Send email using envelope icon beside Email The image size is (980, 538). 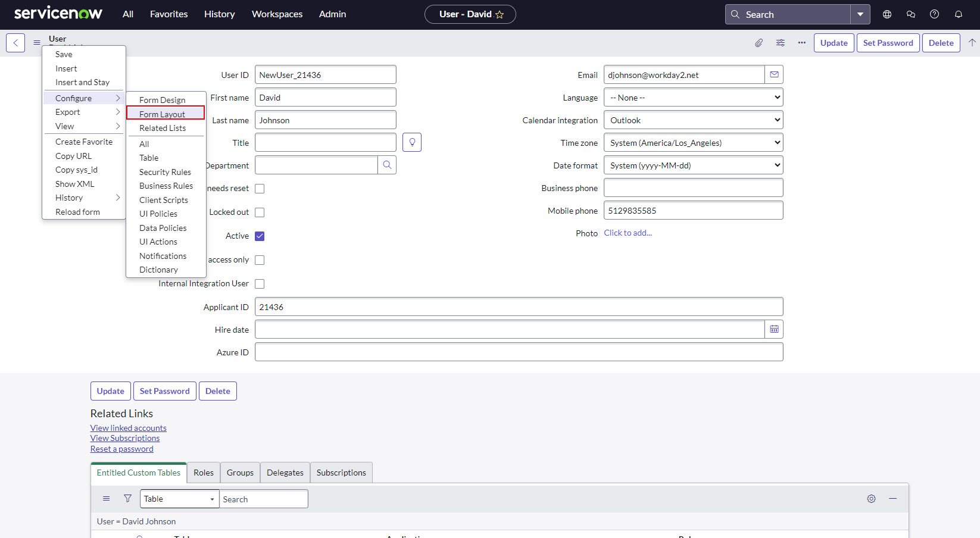(774, 74)
